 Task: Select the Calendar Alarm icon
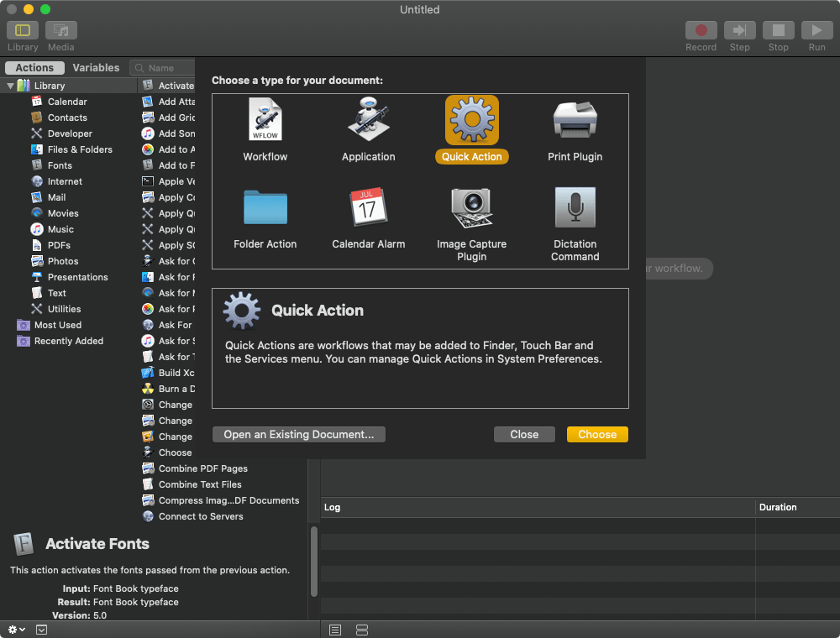tap(368, 208)
